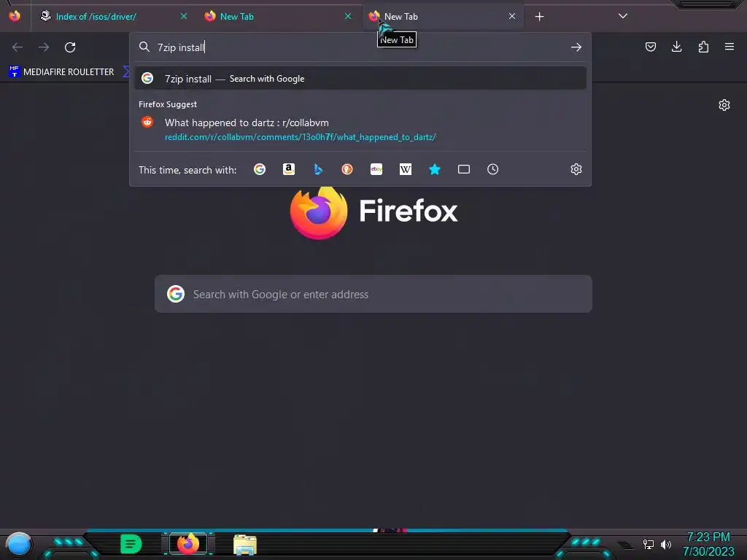Image resolution: width=747 pixels, height=560 pixels.
Task: Click the Start orb on taskbar
Action: tap(18, 544)
